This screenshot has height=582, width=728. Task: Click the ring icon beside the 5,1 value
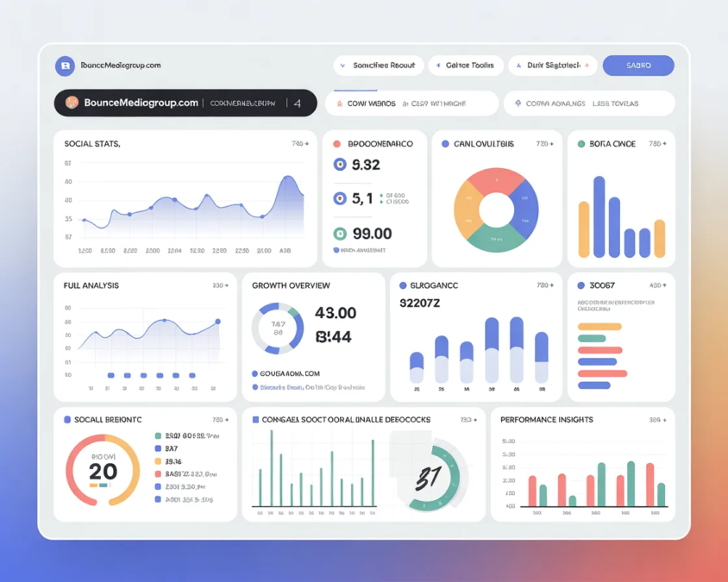[340, 199]
